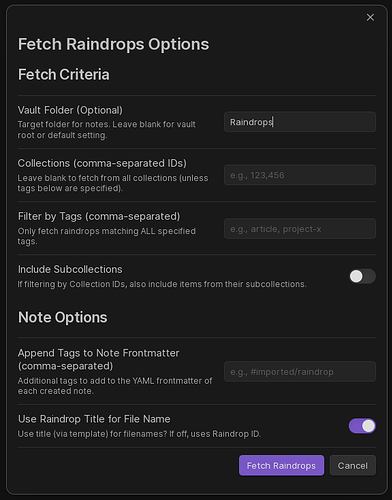Click the Include Subcollections label
This screenshot has height=500, width=392.
tap(70, 269)
